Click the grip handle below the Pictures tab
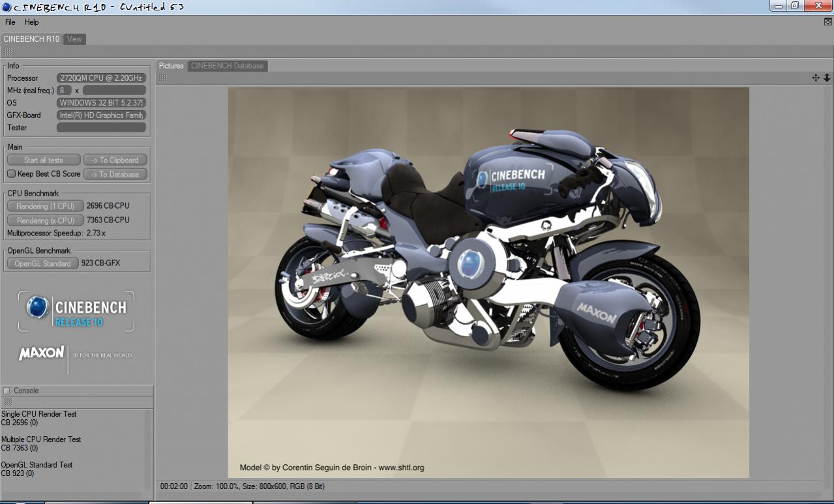 (x=162, y=78)
